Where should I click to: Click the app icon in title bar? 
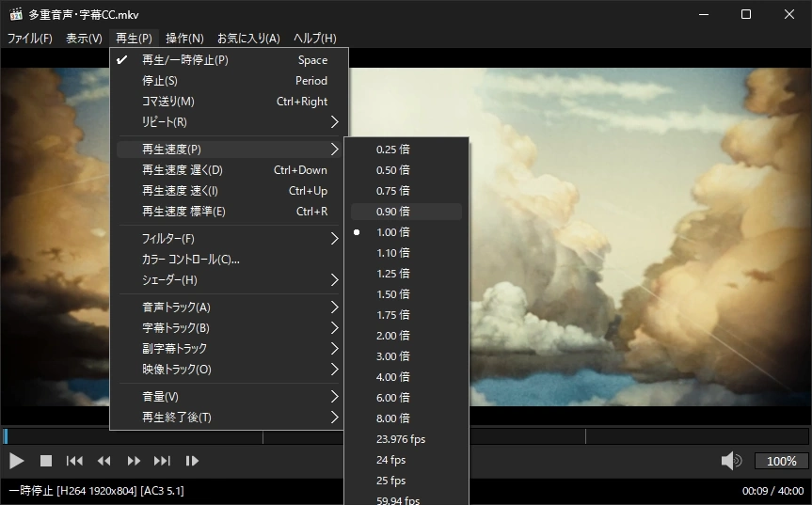[16, 14]
